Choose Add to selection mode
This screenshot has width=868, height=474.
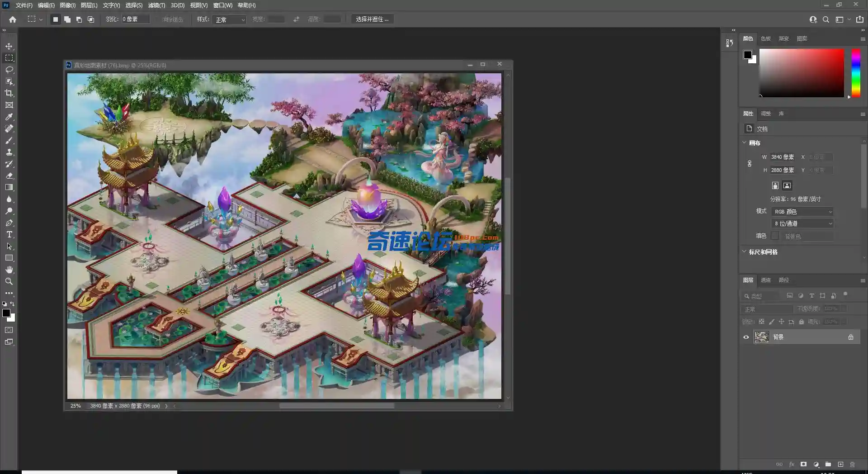pyautogui.click(x=67, y=19)
